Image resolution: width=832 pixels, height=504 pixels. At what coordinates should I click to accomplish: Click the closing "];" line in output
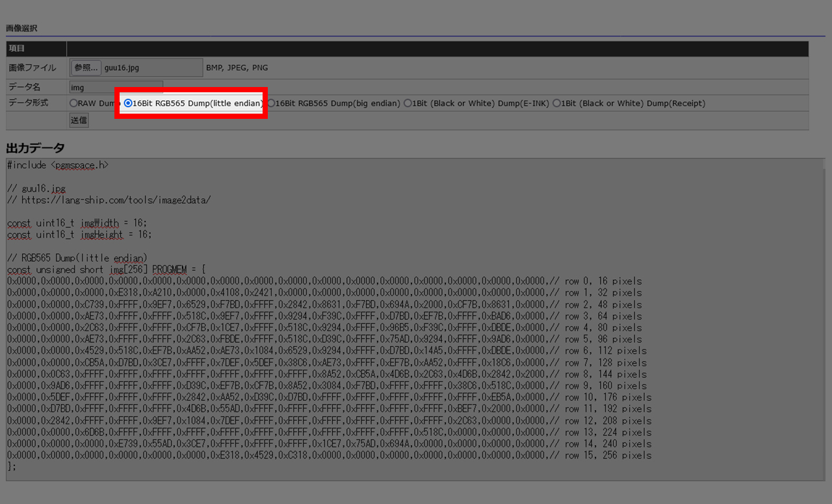(10, 467)
